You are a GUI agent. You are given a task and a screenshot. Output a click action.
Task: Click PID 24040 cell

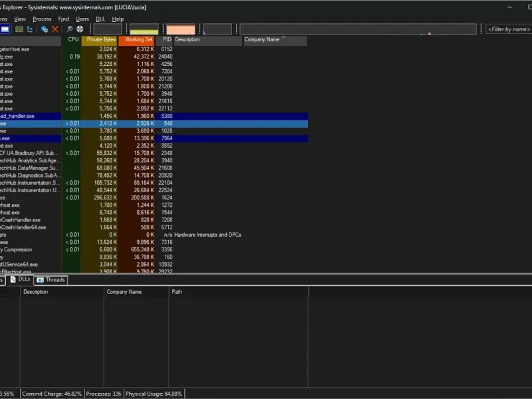(165, 57)
